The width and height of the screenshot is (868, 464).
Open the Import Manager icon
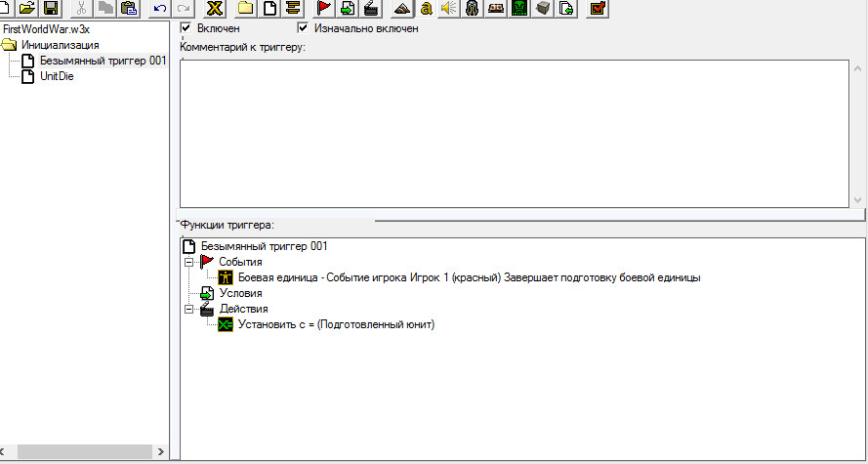click(x=566, y=8)
